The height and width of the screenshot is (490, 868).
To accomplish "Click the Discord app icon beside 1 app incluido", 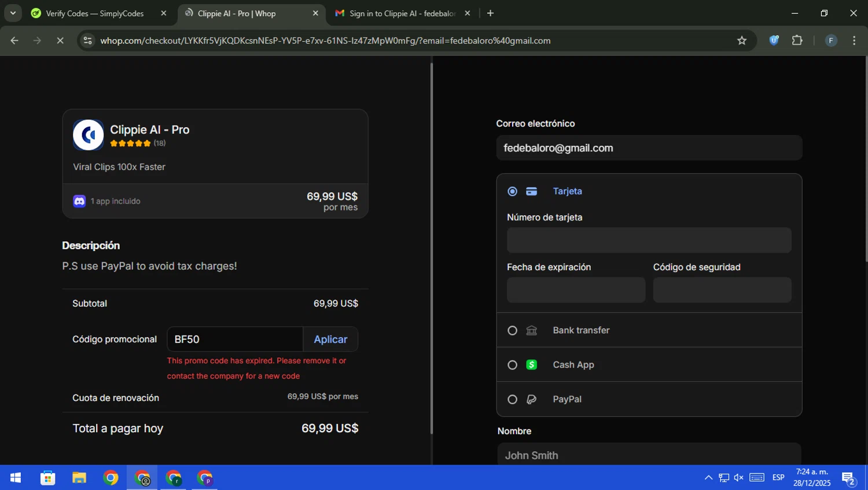I will pyautogui.click(x=79, y=201).
